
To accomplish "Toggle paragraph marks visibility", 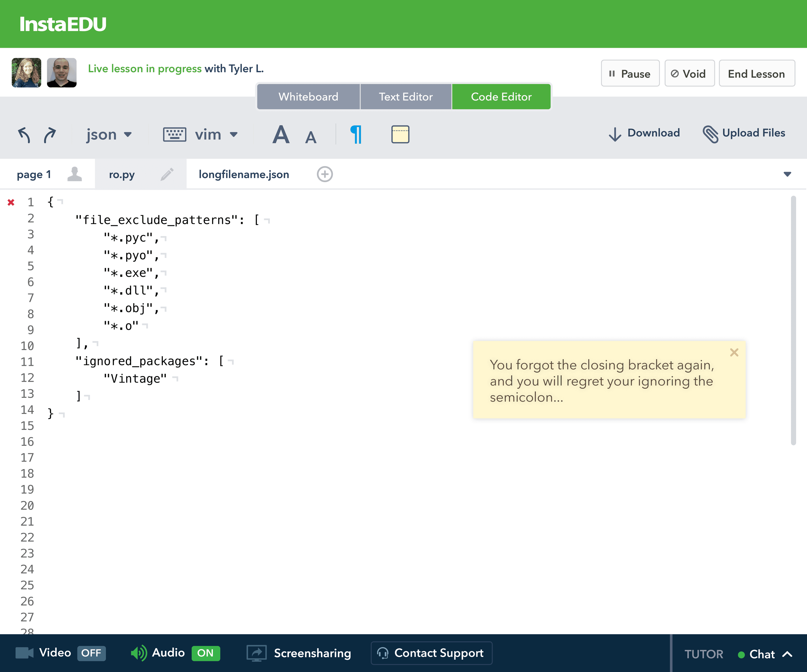I will 355,134.
